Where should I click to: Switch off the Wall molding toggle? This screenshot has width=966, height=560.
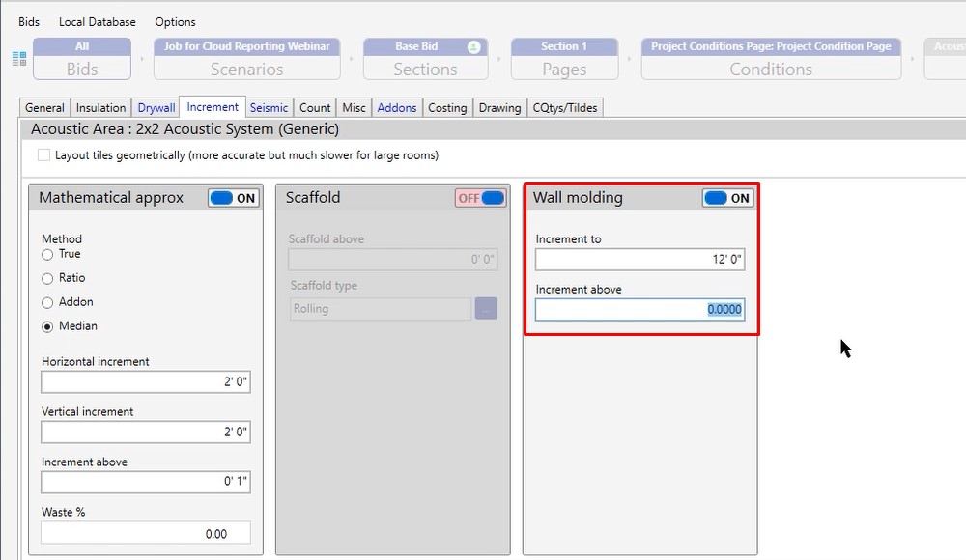pos(727,198)
